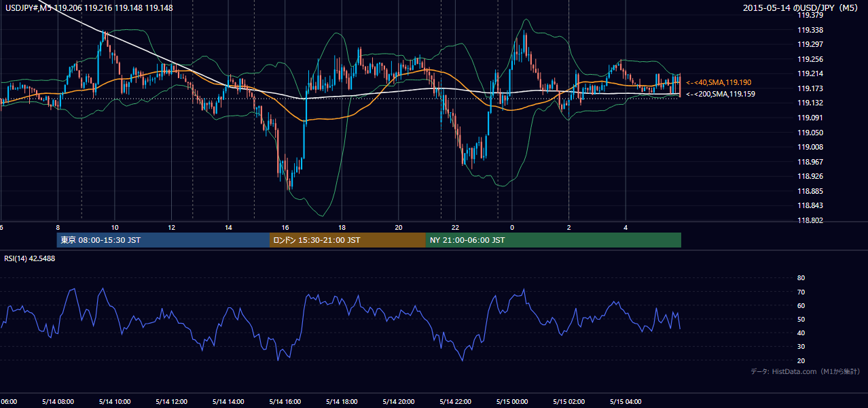The width and height of the screenshot is (868, 408).
Task: Click price axis value 118.967
Action: [810, 162]
